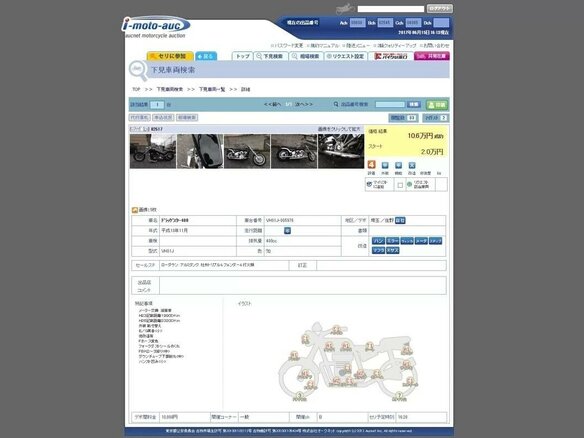Focus the 出品番号検索 input field

(x=390, y=105)
